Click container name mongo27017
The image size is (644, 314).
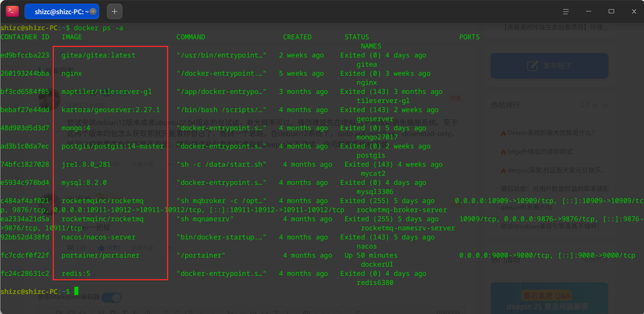[x=377, y=137]
